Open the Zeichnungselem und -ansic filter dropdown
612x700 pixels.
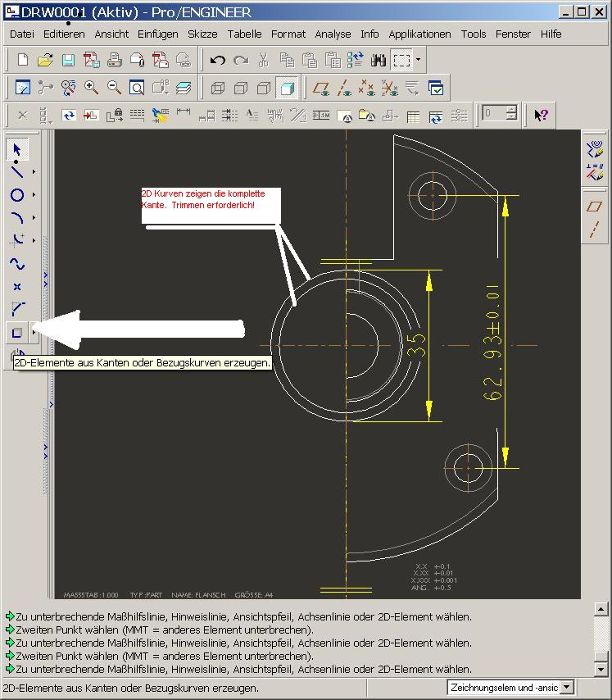pyautogui.click(x=566, y=687)
